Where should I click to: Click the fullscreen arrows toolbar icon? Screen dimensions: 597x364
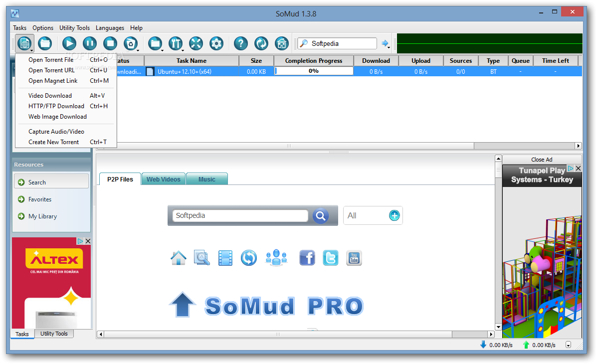(196, 43)
